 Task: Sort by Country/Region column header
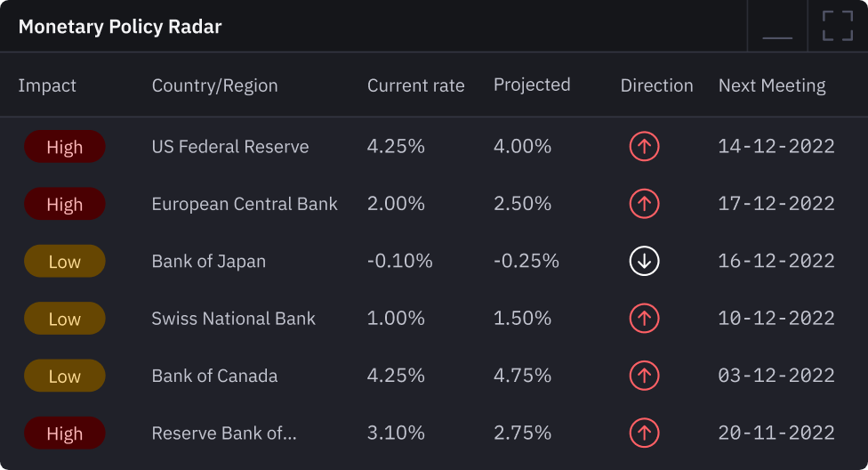coord(214,85)
